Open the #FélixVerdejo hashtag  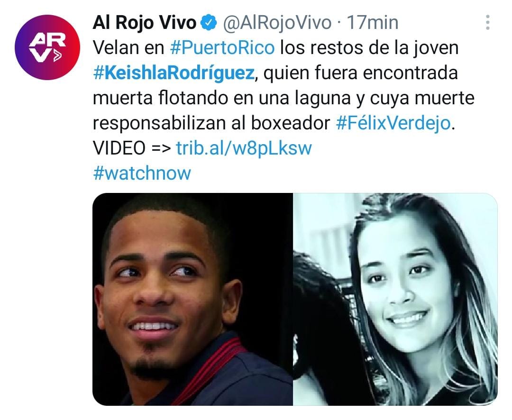(x=393, y=123)
